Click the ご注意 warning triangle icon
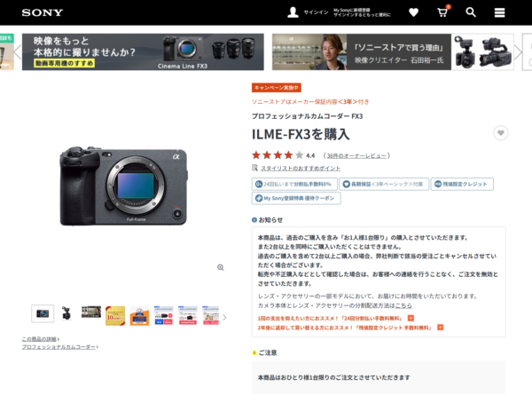Screen dimensions: 532x411 coord(254,352)
